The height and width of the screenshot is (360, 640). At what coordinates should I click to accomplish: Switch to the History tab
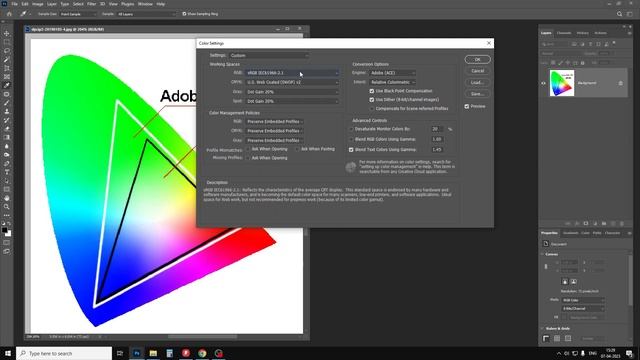[x=582, y=33]
